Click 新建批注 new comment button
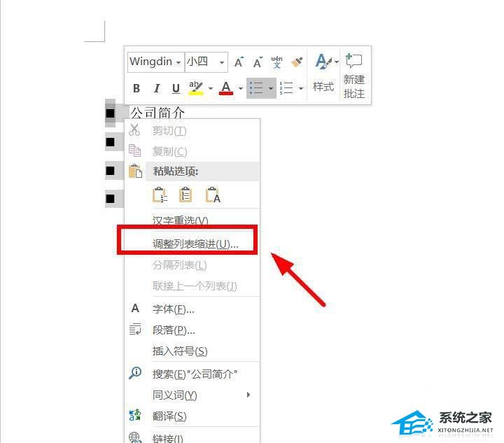Viewport: 504px width, 443px height. pyautogui.click(x=354, y=76)
